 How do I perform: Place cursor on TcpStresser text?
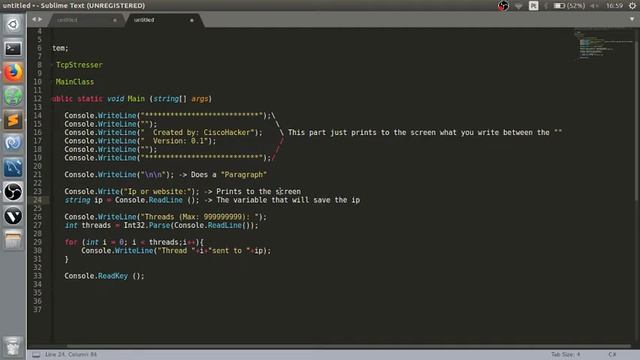coord(79,65)
